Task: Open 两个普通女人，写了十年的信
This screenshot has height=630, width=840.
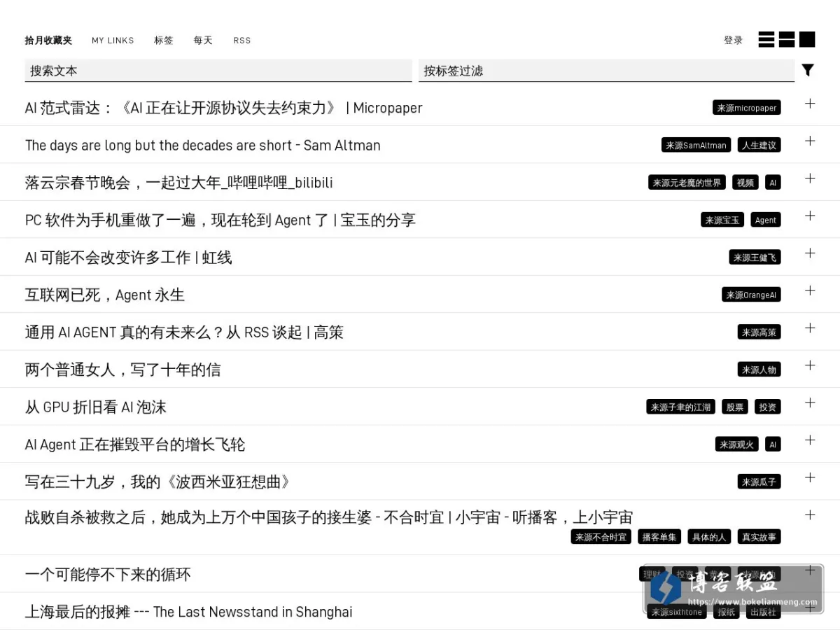Action: 123,370
